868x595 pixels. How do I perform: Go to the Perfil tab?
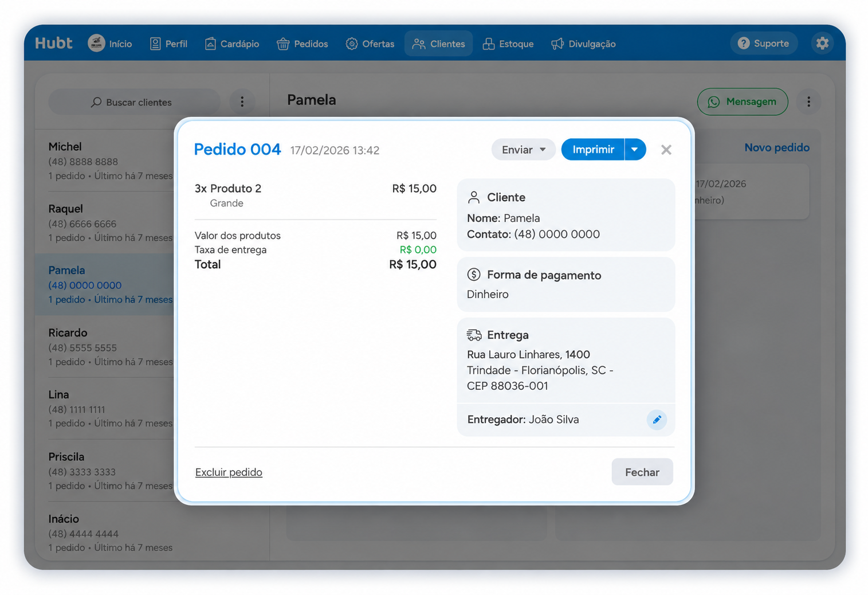(168, 44)
